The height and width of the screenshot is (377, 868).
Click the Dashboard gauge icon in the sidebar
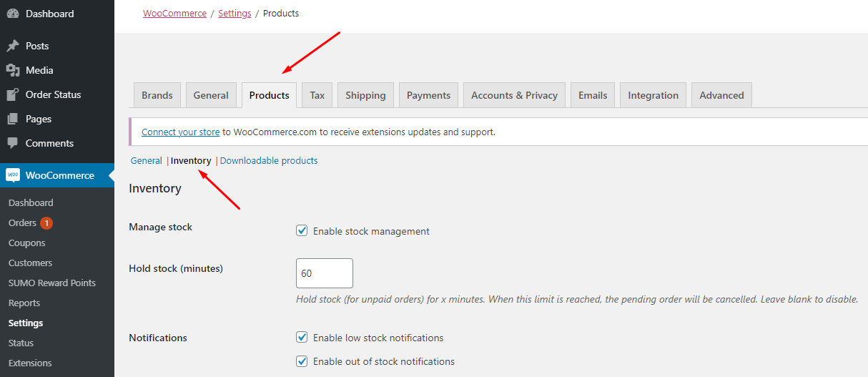(x=13, y=14)
